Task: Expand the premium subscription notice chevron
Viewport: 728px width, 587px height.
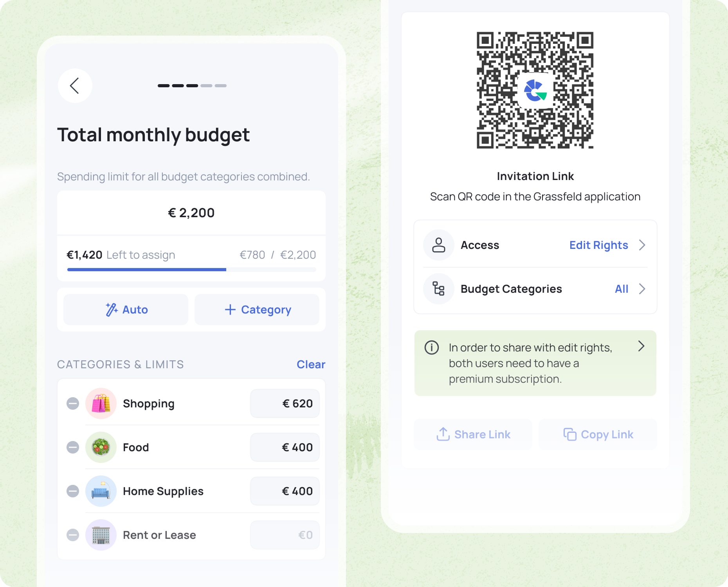Action: [641, 346]
